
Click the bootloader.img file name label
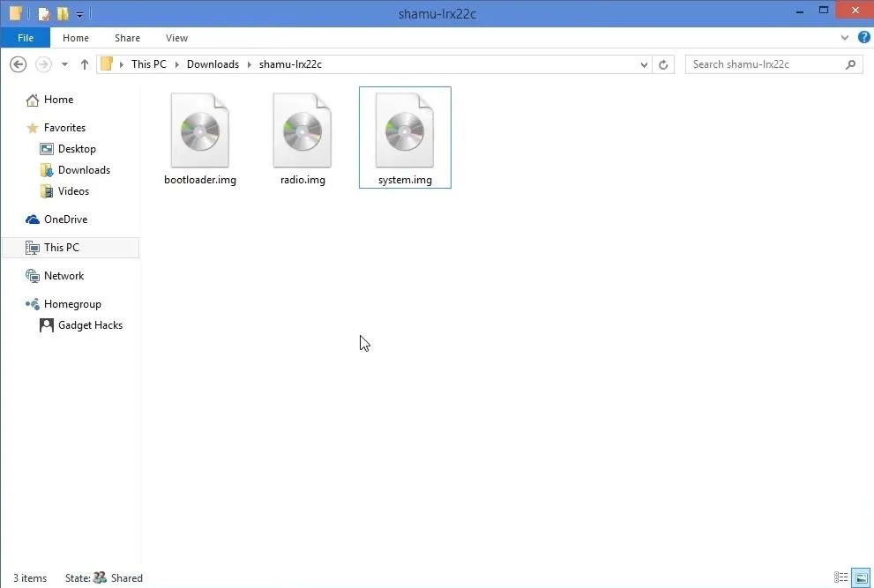pos(199,180)
